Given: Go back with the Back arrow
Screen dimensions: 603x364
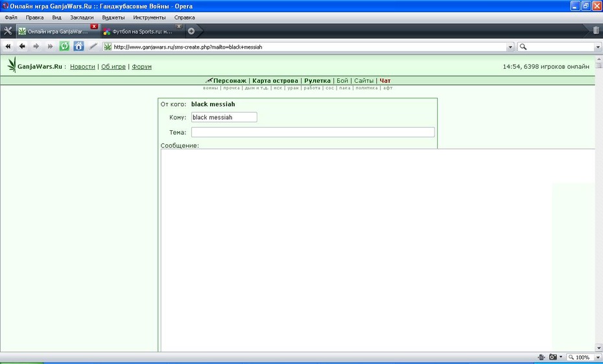Looking at the screenshot, I should (x=22, y=47).
